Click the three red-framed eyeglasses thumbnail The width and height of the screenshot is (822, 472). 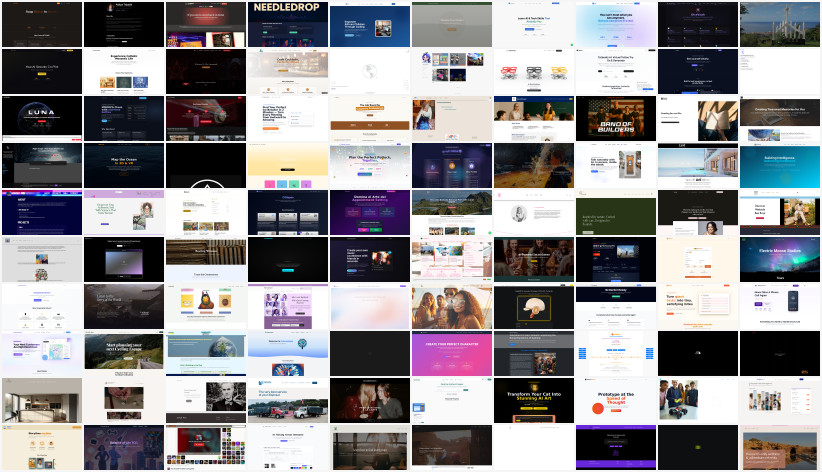(534, 71)
